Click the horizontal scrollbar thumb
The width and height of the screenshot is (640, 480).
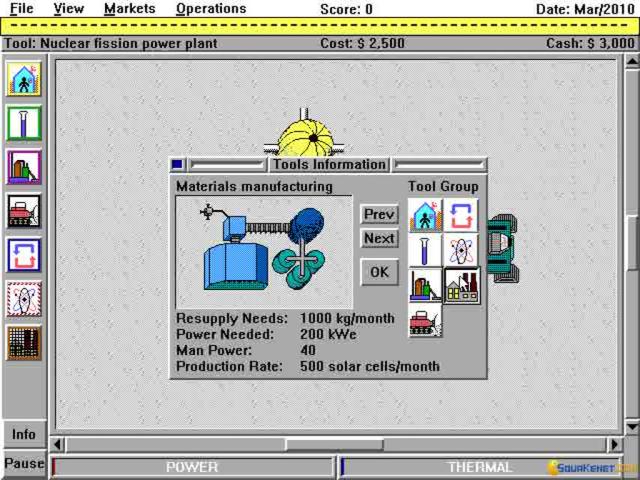pyautogui.click(x=334, y=444)
